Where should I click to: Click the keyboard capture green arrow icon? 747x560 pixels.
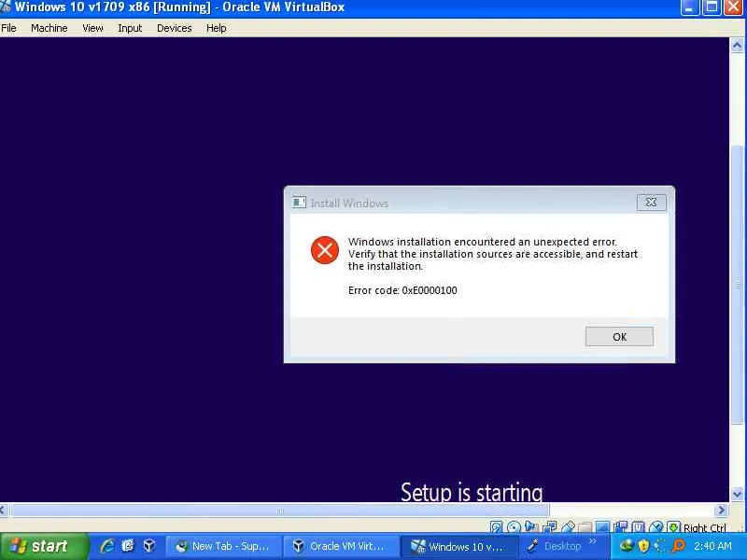pos(673,526)
